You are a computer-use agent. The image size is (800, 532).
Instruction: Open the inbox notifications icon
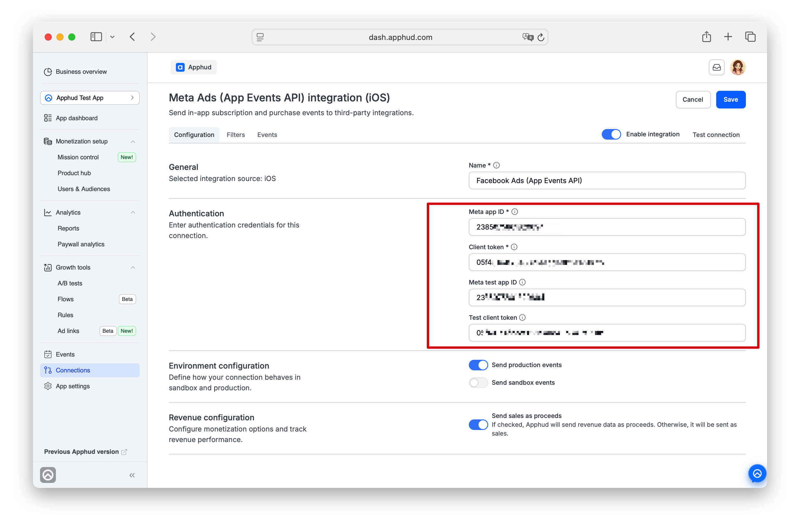(716, 67)
